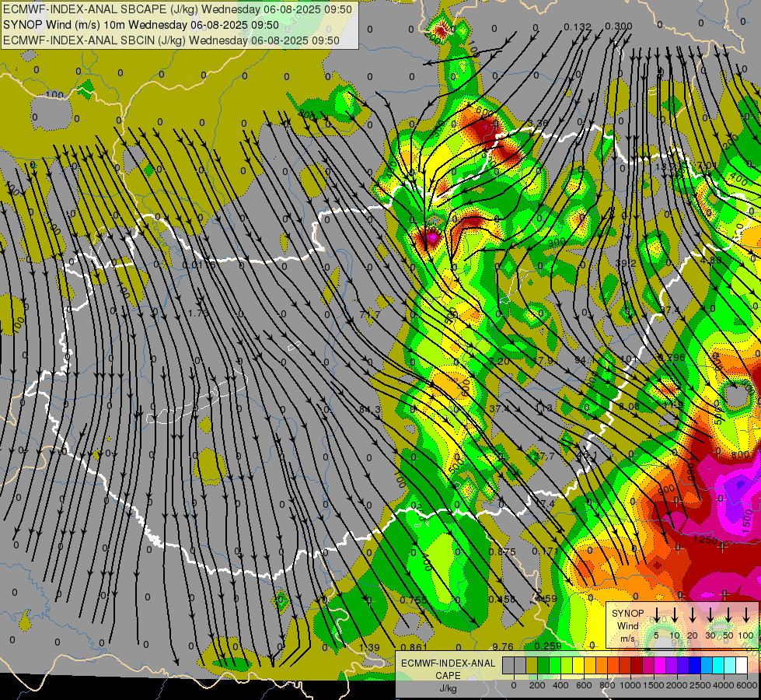Click the 37.4 value on the map

pos(499,409)
